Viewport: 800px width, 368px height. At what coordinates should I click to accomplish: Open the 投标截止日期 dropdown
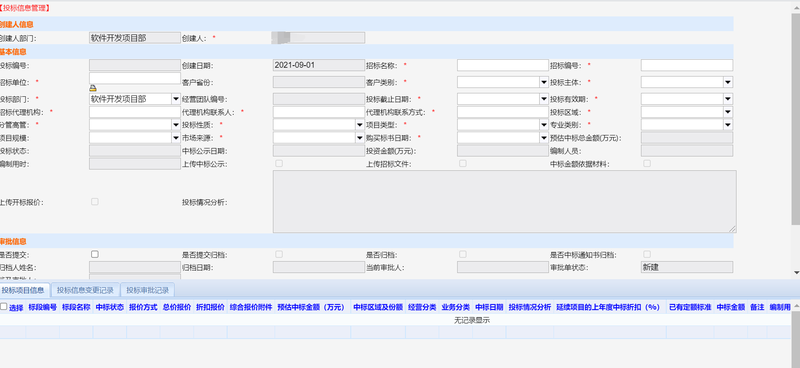(544, 99)
